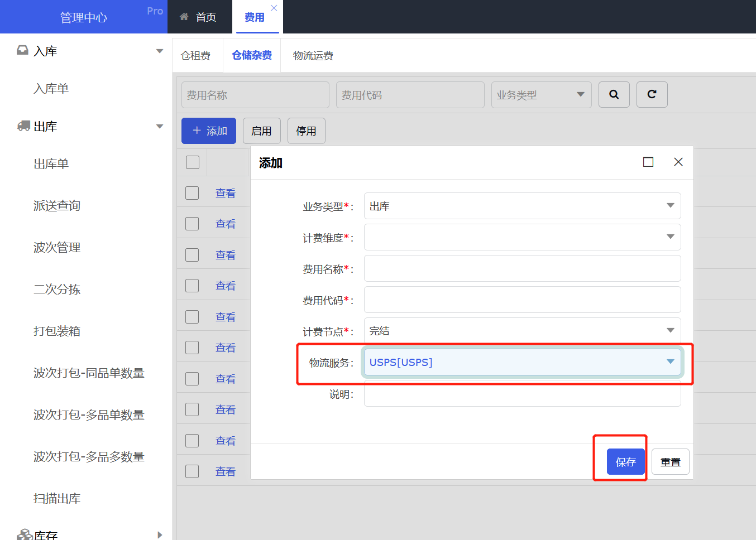The image size is (756, 540).
Task: Collapse the 出库 sidebar section arrow
Action: 160,126
